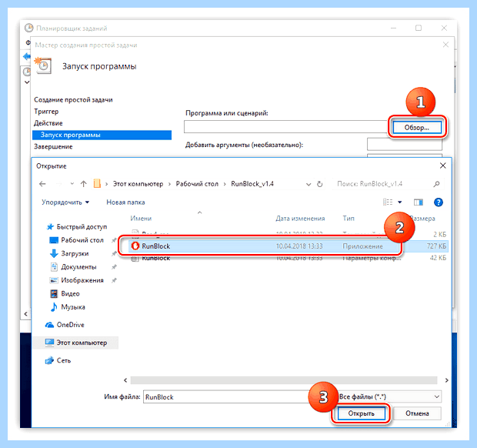Image resolution: width=477 pixels, height=448 pixels.
Task: Select the Триггер wizard step
Action: click(46, 112)
